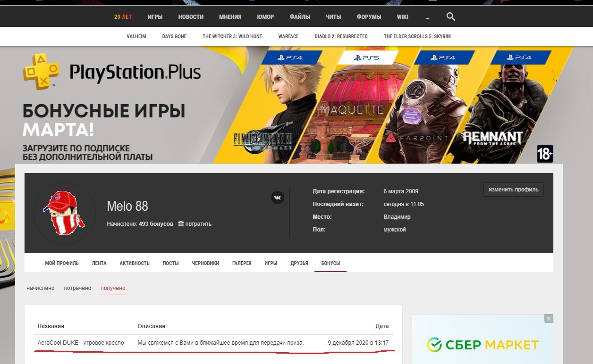
Task: Switch to ДРУЗЬЯ tab
Action: point(299,263)
